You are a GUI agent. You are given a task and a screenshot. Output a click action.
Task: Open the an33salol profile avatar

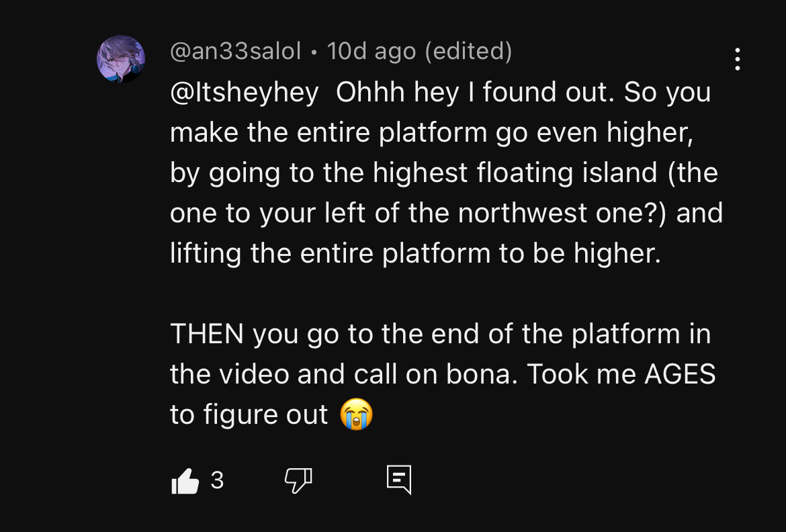point(121,59)
